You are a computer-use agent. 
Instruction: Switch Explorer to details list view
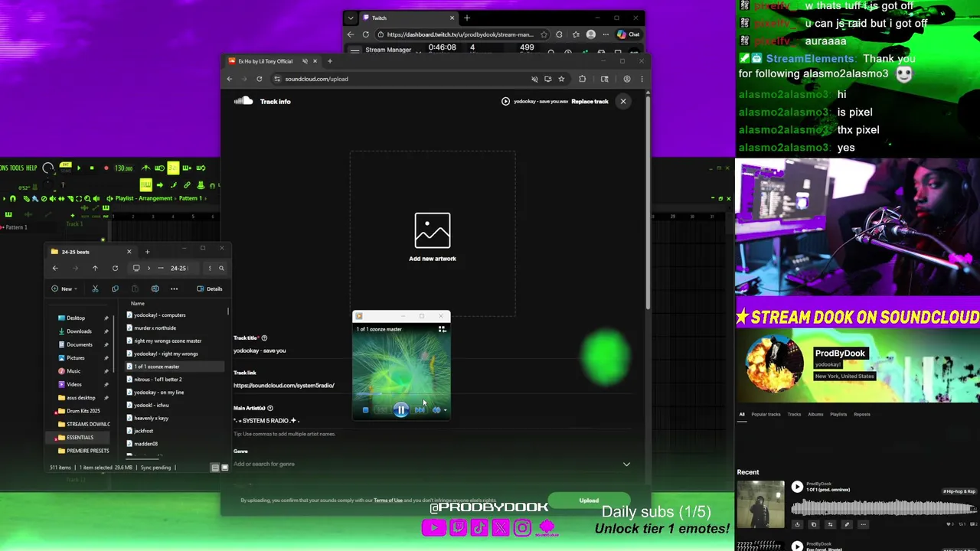215,468
